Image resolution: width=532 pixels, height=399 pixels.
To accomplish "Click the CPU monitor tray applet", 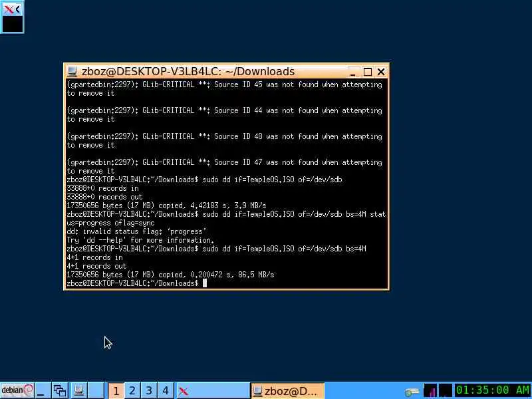I will tap(446, 390).
